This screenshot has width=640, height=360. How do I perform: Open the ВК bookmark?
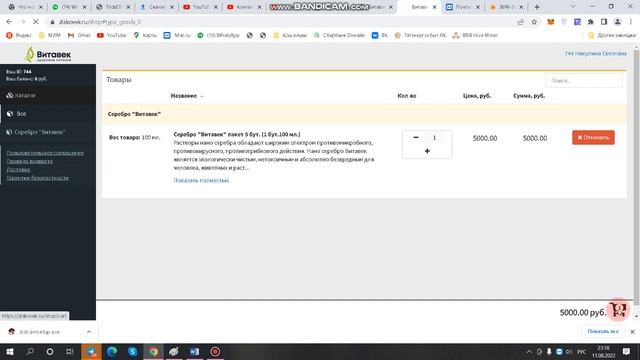[x=380, y=36]
